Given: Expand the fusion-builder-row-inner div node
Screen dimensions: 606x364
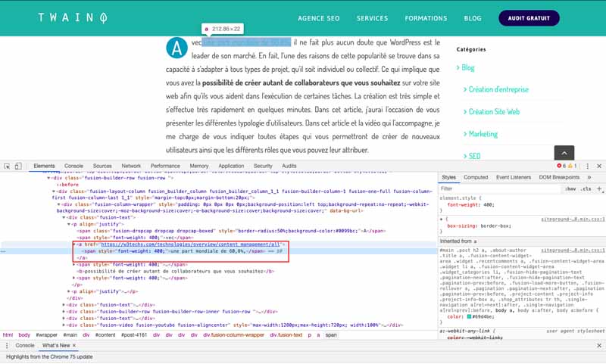Looking at the screenshot, I should [64, 312].
